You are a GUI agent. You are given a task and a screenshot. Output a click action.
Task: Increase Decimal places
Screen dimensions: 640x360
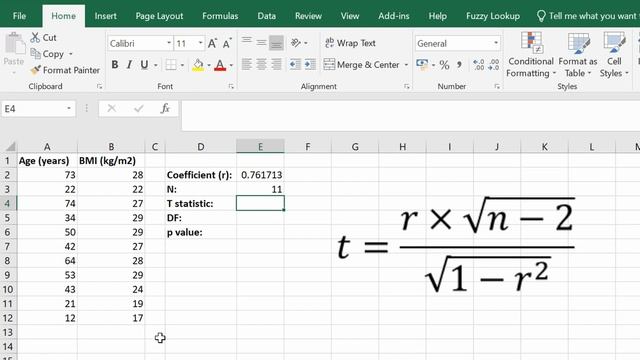click(478, 64)
